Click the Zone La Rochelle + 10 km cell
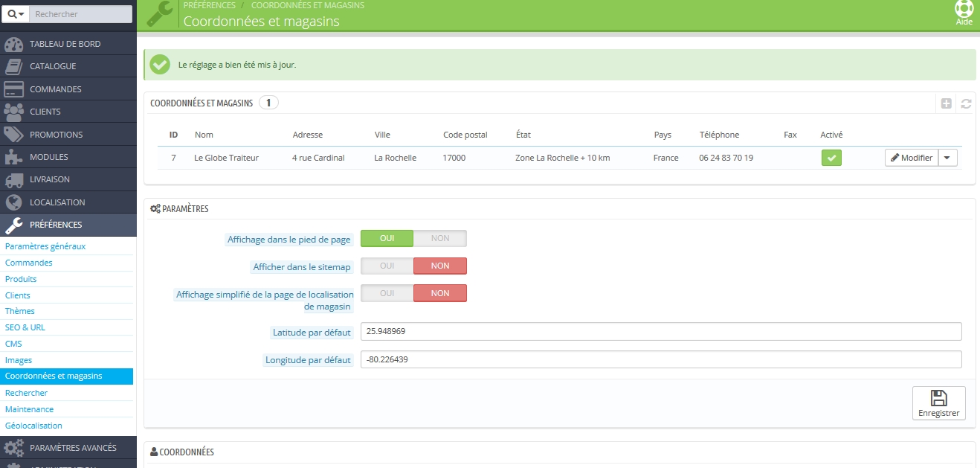This screenshot has width=980, height=468. coord(562,158)
